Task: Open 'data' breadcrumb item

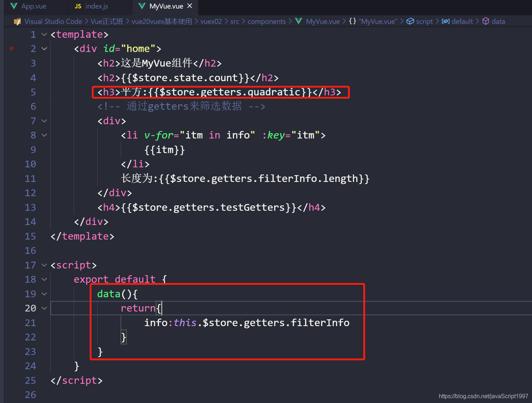Action: pyautogui.click(x=498, y=21)
